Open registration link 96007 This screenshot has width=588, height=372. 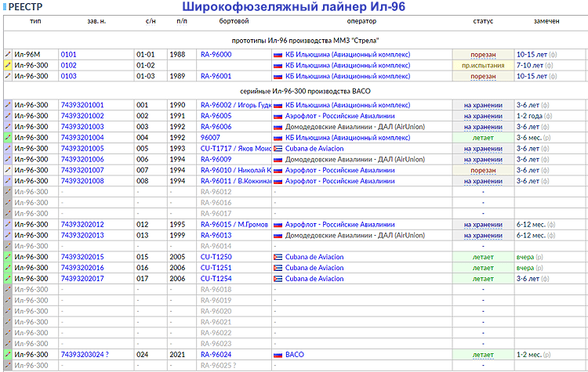(210, 138)
